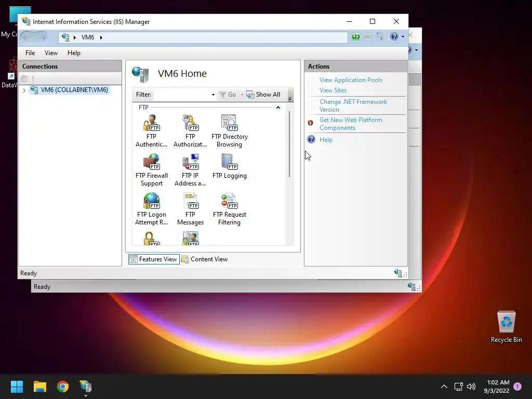532x399 pixels.
Task: Open the View menu
Action: pyautogui.click(x=51, y=53)
